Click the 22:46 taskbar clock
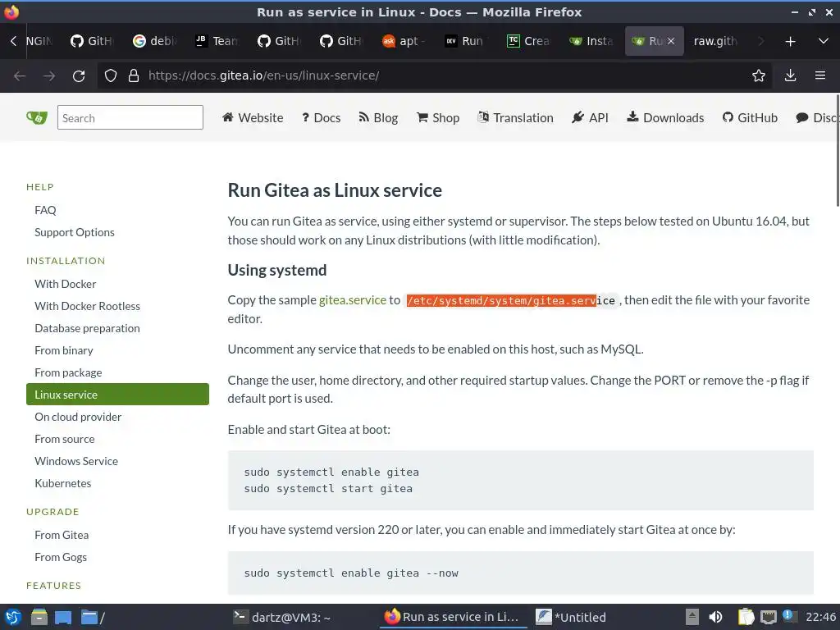 tap(820, 617)
